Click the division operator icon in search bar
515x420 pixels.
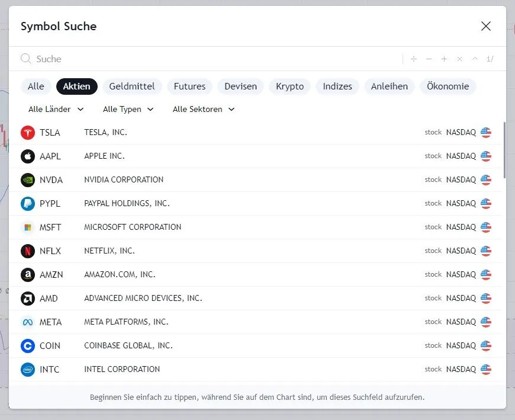[414, 59]
